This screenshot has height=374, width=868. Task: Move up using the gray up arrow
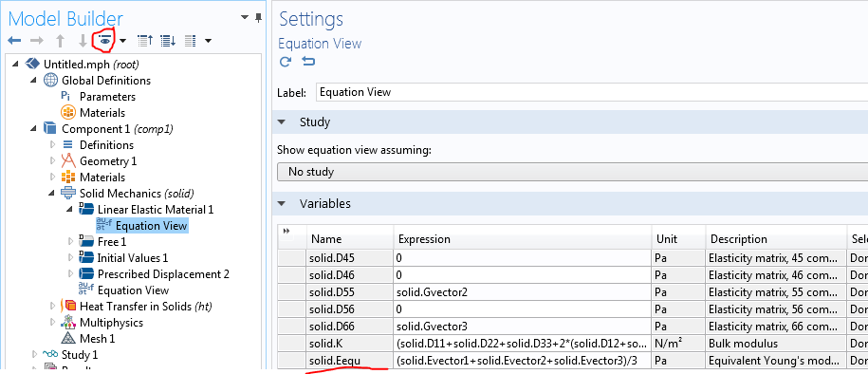[x=61, y=41]
